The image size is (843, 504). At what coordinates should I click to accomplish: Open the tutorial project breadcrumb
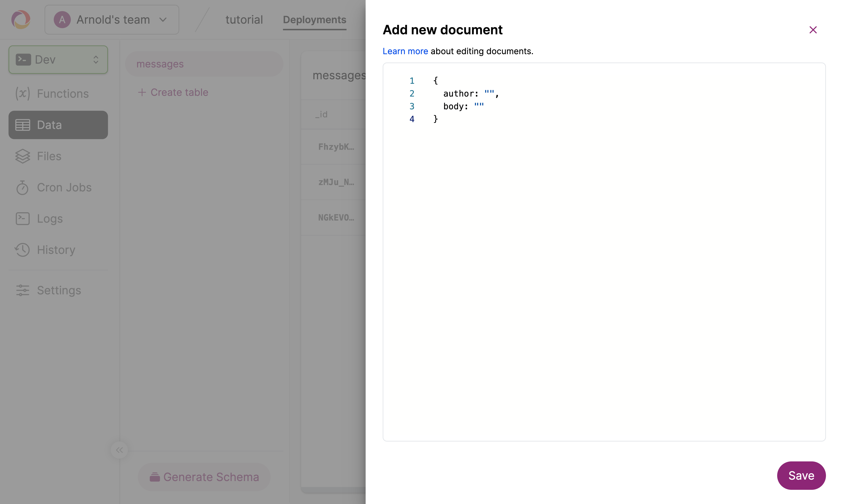point(244,20)
